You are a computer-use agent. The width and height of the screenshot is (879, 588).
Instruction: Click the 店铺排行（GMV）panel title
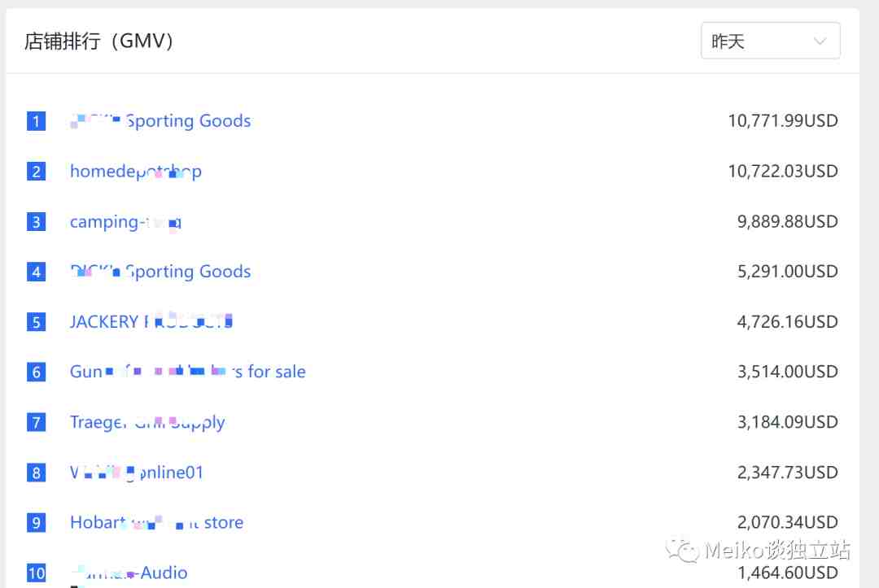click(99, 41)
